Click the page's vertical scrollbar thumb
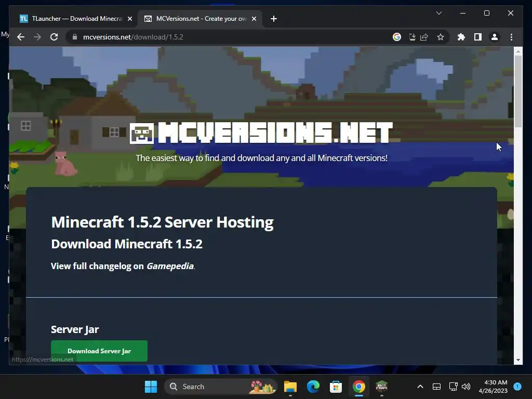This screenshot has height=399, width=532. point(518,91)
